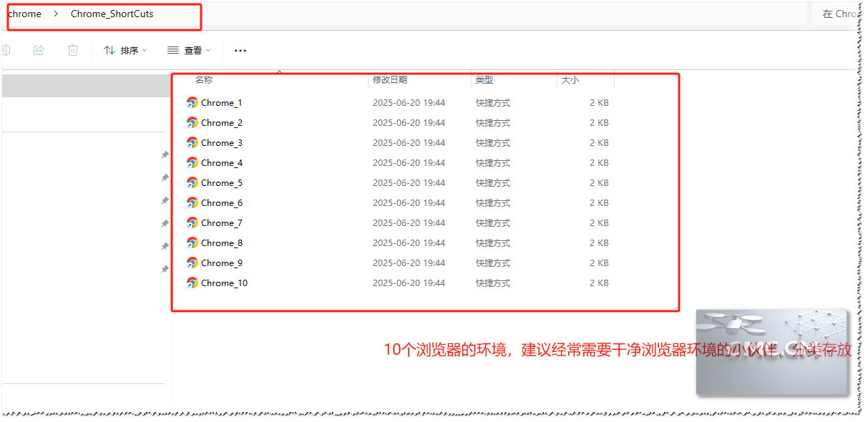Click 快捷方式 type in the Chrome_9 row
868x422 pixels.
click(493, 262)
